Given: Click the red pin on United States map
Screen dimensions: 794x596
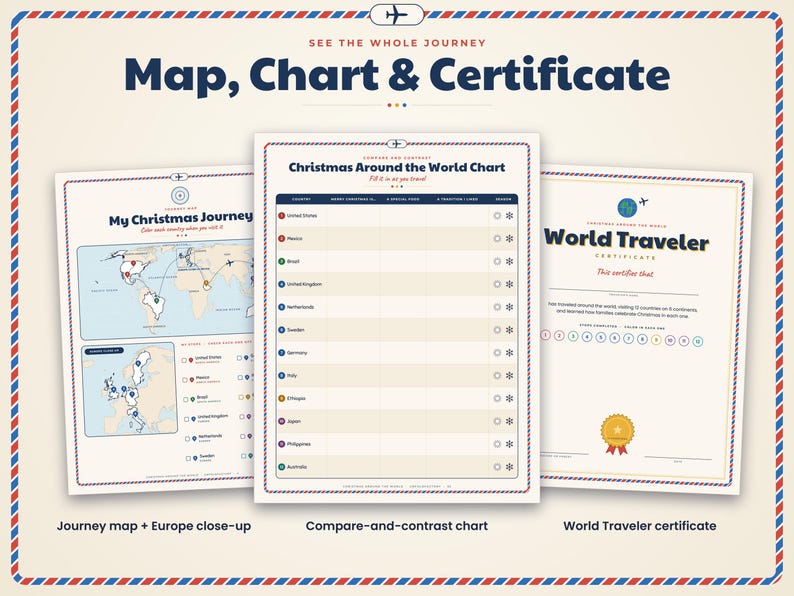Looking at the screenshot, I should [133, 264].
